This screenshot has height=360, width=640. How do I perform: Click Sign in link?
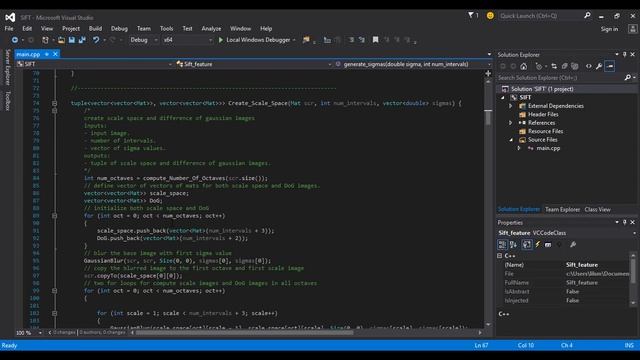(609, 29)
